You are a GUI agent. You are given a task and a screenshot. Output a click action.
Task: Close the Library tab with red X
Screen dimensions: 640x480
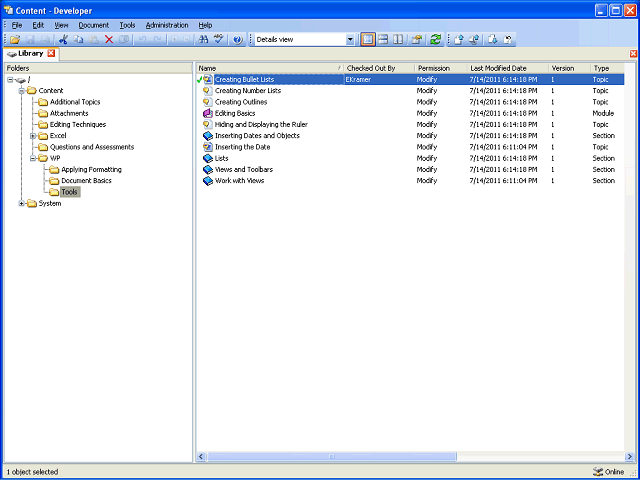coord(51,53)
